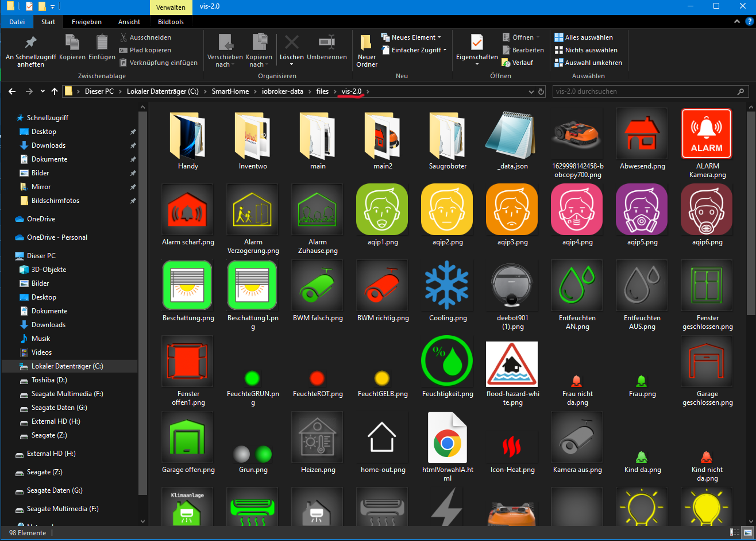Viewport: 756px width, 541px height.
Task: Select aqip4.png pink mask face icon
Action: tap(577, 209)
